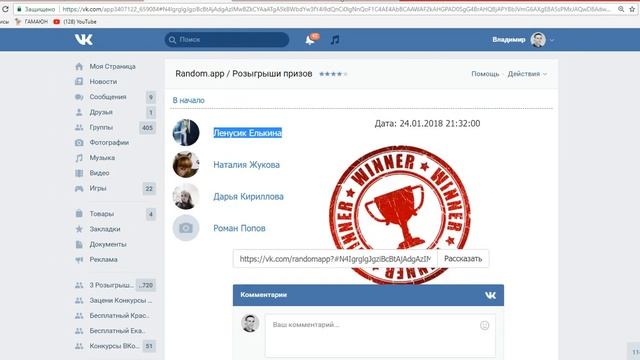Image resolution: width=640 pixels, height=360 pixels.
Task: Open the YouTube bookmark
Action: [75, 22]
